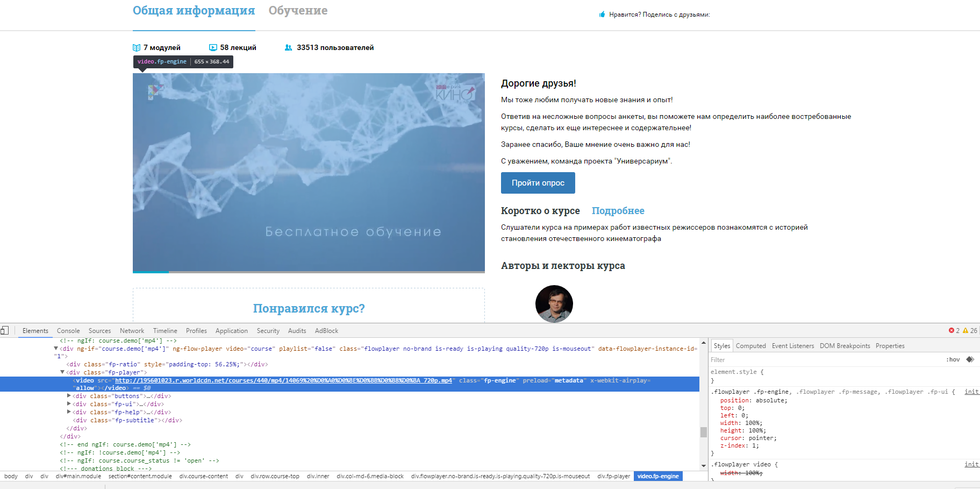Expand the div class="fp-ui" node
The width and height of the screenshot is (980, 489).
pos(69,404)
